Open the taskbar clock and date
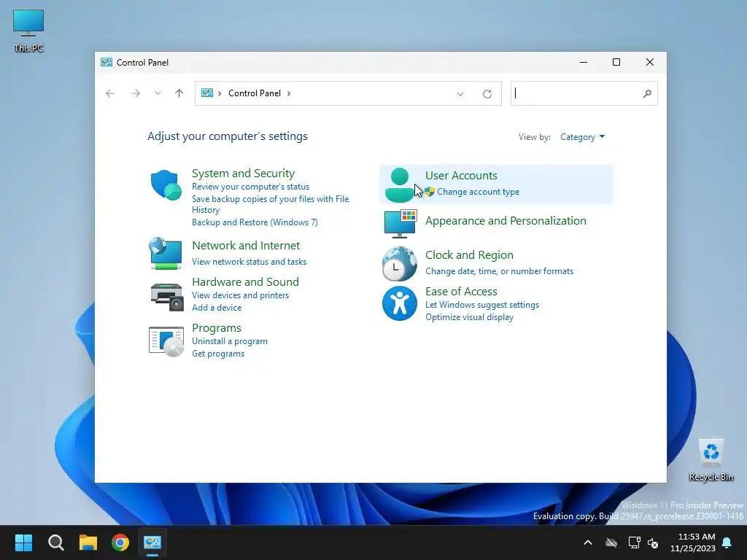747x560 pixels. 693,542
